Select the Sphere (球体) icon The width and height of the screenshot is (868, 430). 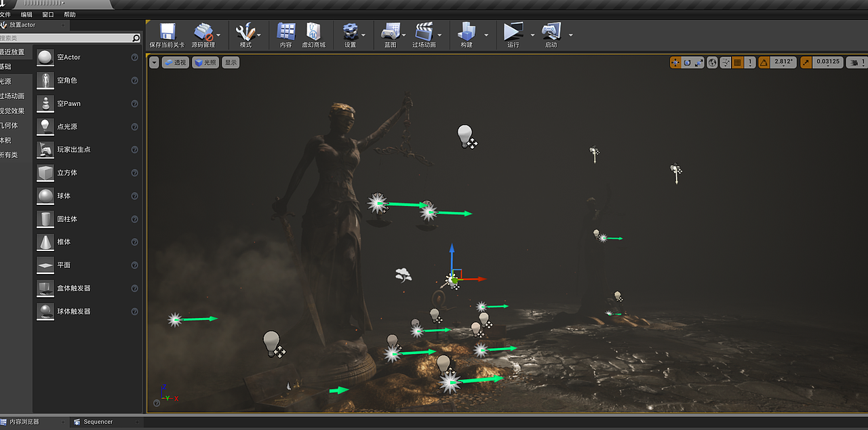45,195
